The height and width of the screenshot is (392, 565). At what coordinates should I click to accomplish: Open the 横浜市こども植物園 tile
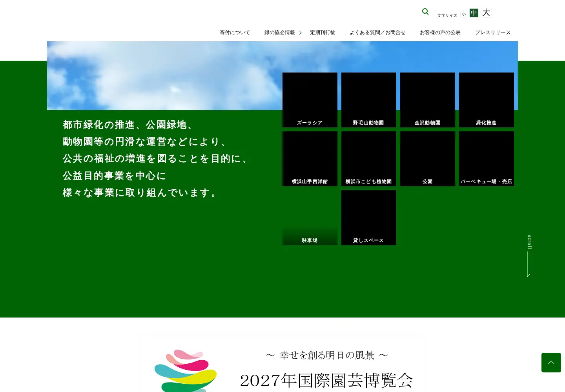click(x=369, y=159)
